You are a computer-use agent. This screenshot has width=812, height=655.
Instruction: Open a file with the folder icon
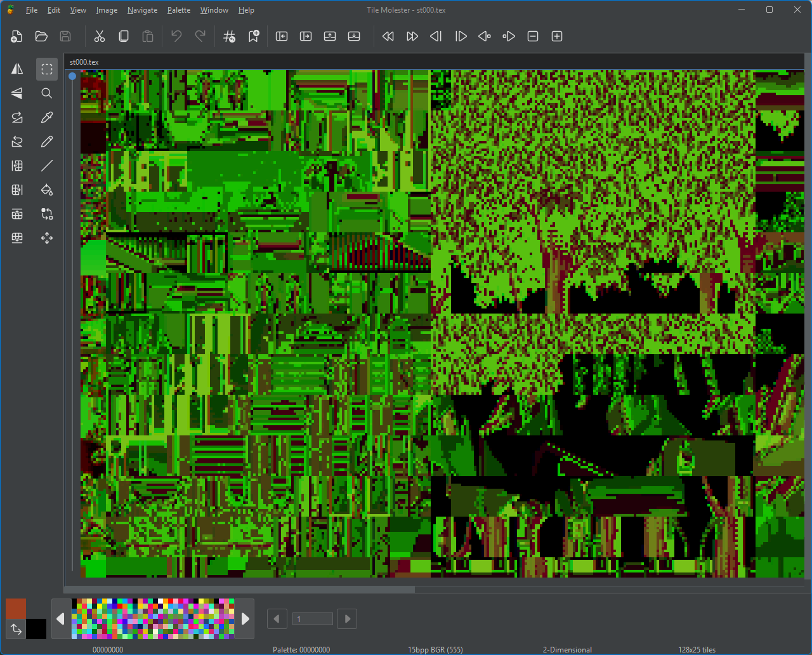41,36
